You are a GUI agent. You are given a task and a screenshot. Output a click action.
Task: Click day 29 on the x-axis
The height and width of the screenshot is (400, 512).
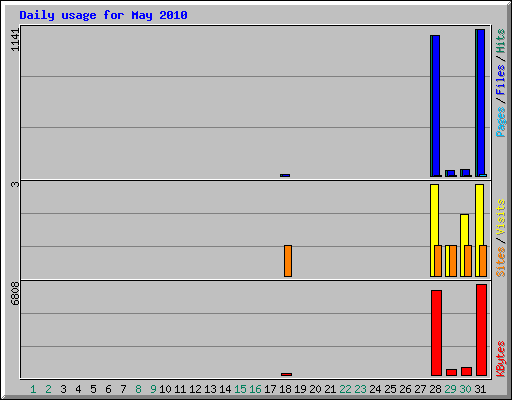point(450,389)
